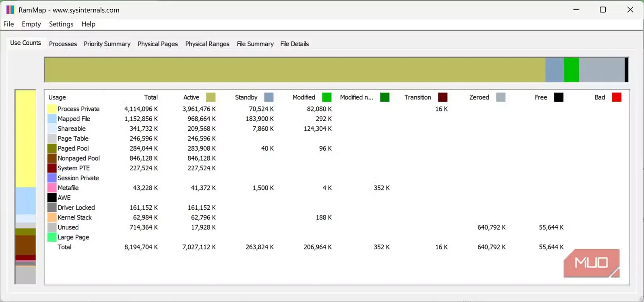Image resolution: width=644 pixels, height=302 pixels.
Task: Switch to the File Summary tab
Action: click(x=255, y=44)
